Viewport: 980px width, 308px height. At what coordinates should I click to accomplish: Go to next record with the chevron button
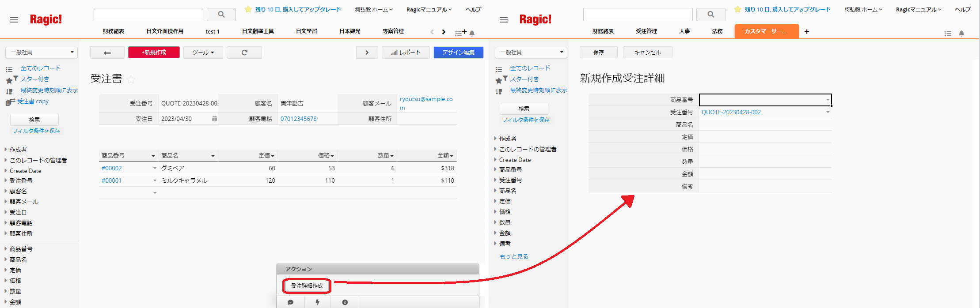coord(367,53)
